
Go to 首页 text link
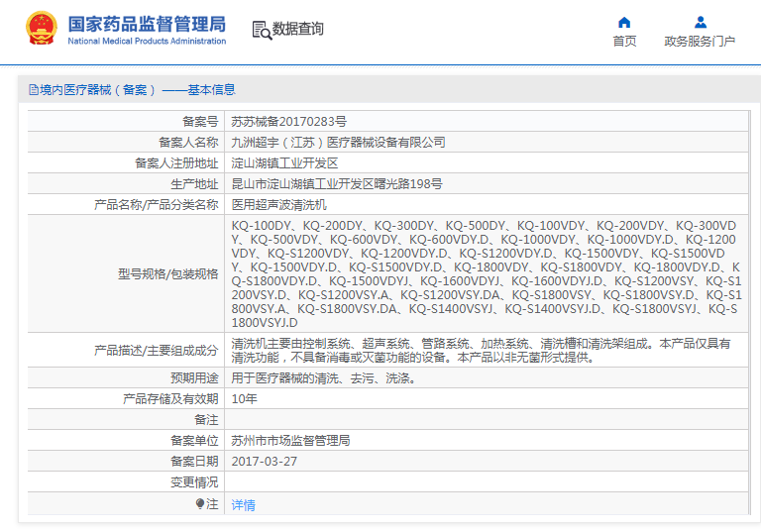click(624, 42)
